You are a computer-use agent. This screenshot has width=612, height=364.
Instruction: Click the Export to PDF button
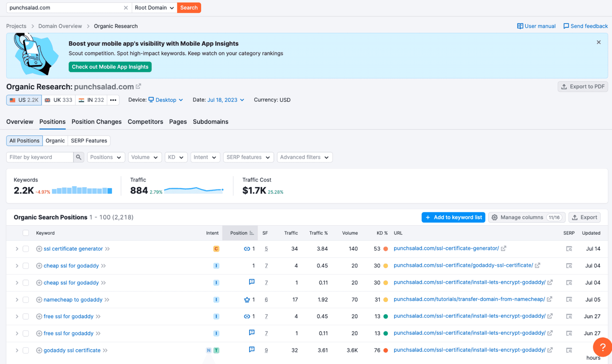click(x=583, y=87)
